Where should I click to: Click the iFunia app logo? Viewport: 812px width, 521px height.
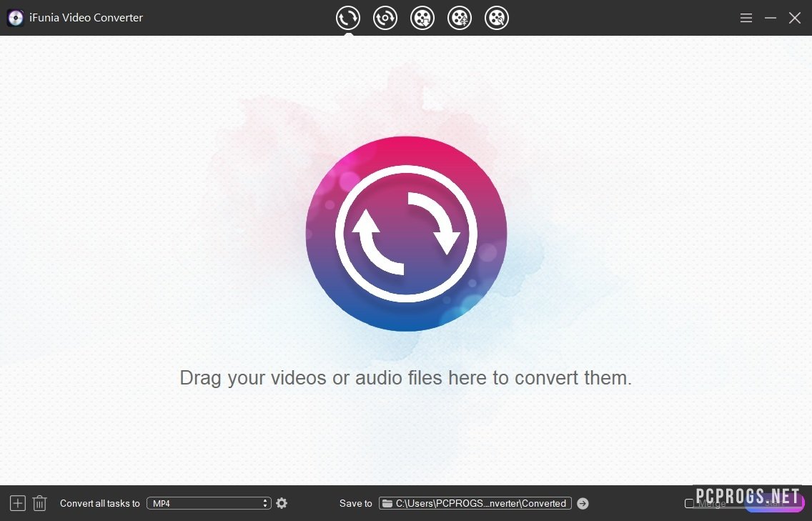click(x=16, y=18)
